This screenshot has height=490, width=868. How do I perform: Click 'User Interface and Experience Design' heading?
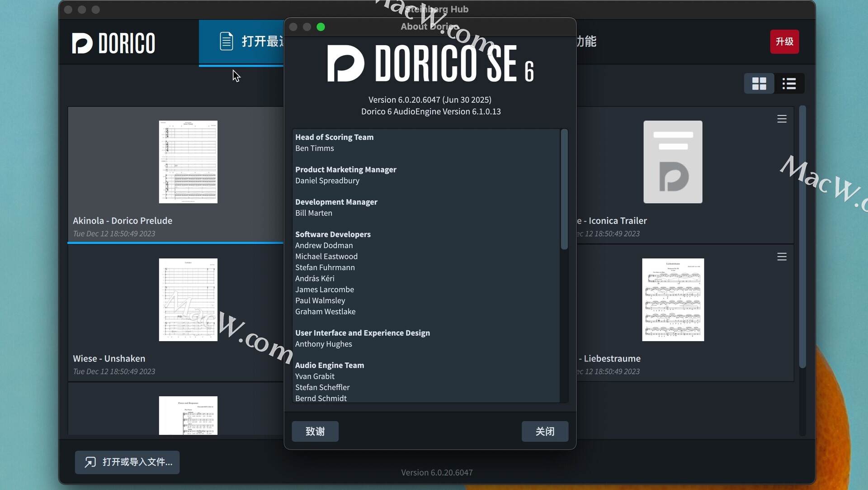point(363,333)
